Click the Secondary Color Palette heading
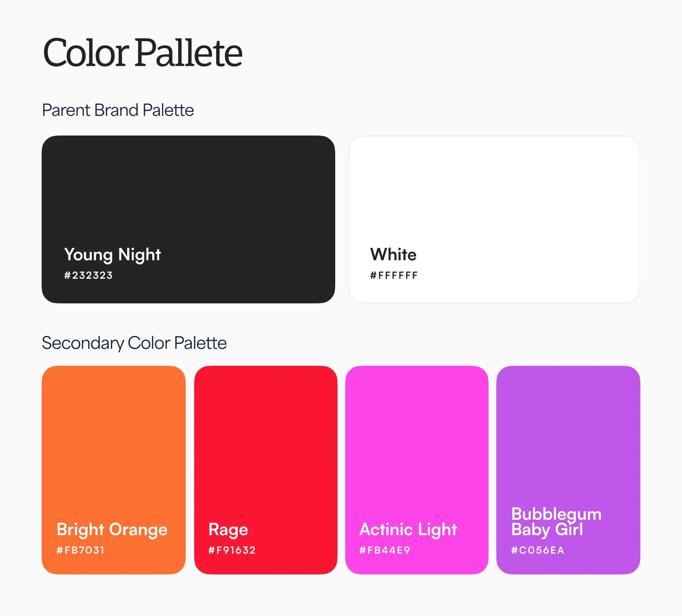 click(x=134, y=343)
